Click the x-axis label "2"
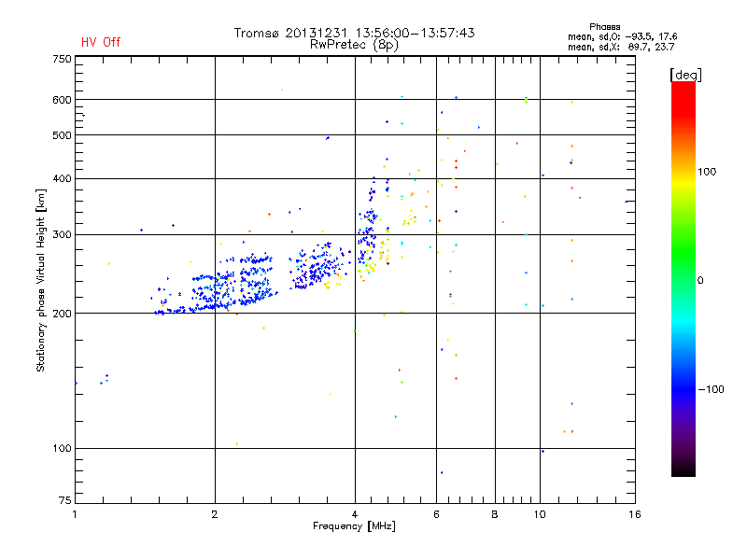This screenshot has width=747, height=560. (x=215, y=514)
